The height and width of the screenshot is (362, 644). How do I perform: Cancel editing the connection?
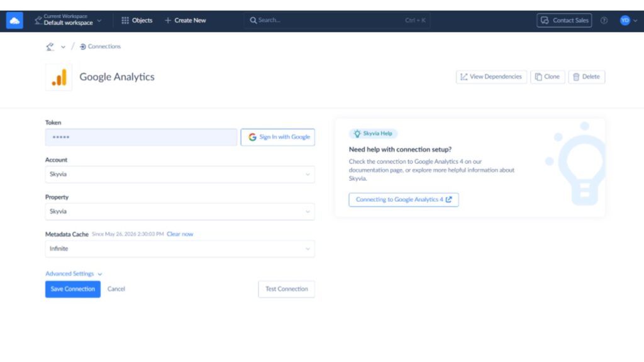point(116,289)
